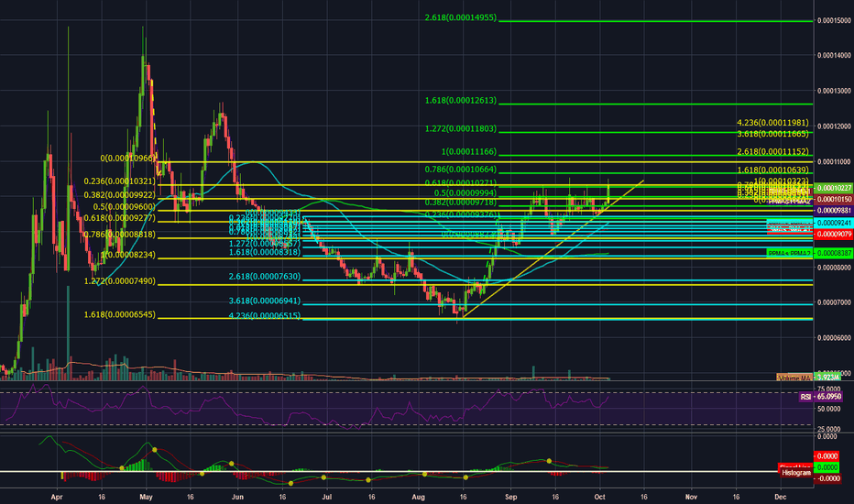Select the yellow 0(0.00010966) Fibonacci label
854x504 pixels.
coord(128,158)
